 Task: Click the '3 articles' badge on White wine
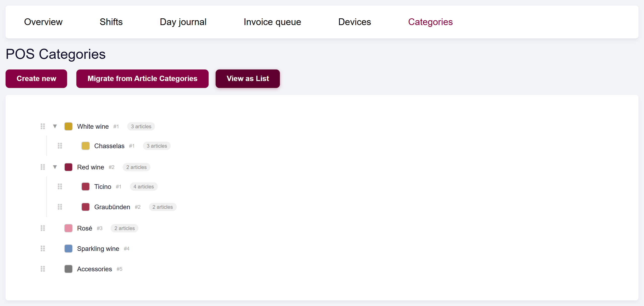tap(141, 126)
